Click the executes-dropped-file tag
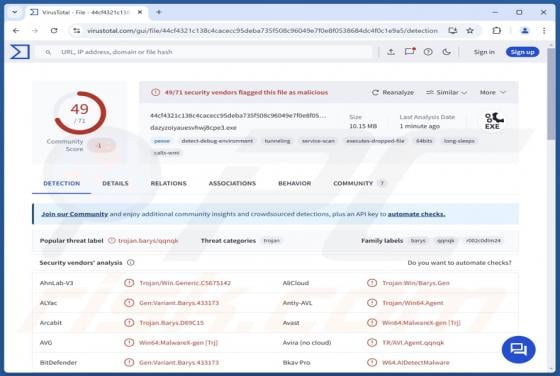Viewport: 560px width, 376px height. (375, 141)
